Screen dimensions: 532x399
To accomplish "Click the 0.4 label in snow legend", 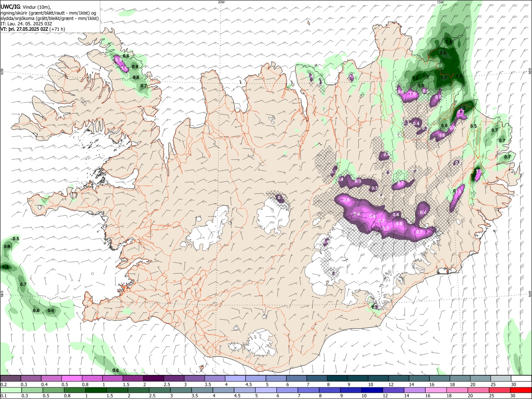I will click(x=44, y=385).
